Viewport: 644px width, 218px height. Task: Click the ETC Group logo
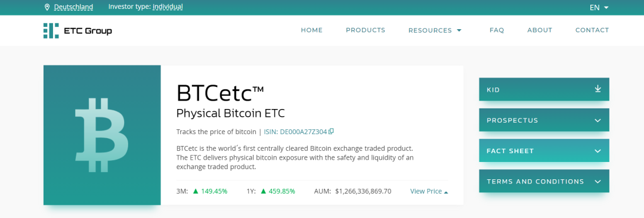click(x=78, y=31)
